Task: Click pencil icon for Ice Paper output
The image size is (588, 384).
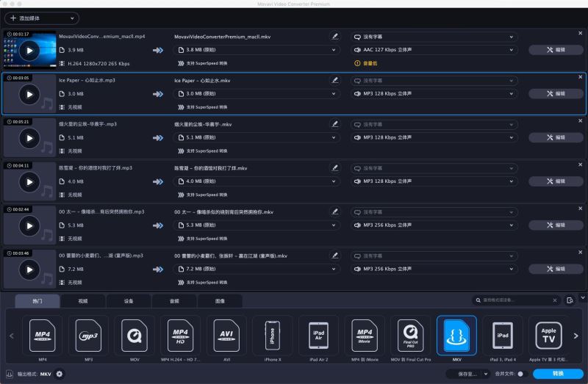Action: click(335, 80)
